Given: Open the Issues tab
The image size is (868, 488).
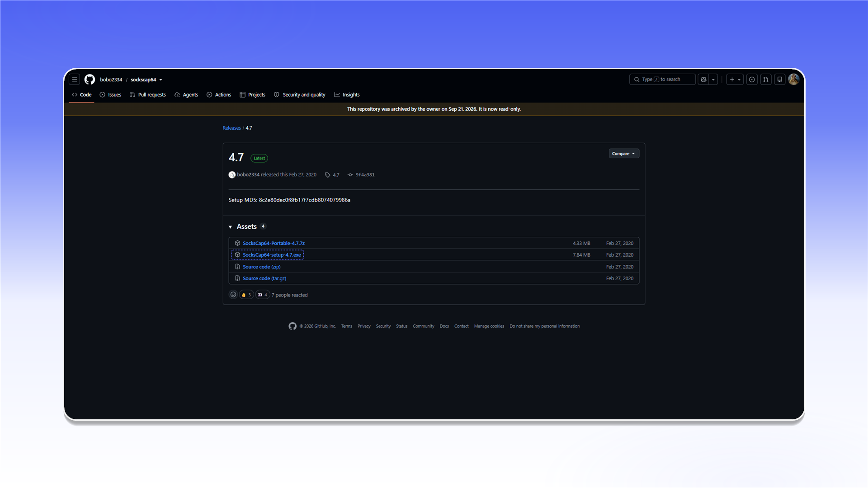Looking at the screenshot, I should pos(110,95).
